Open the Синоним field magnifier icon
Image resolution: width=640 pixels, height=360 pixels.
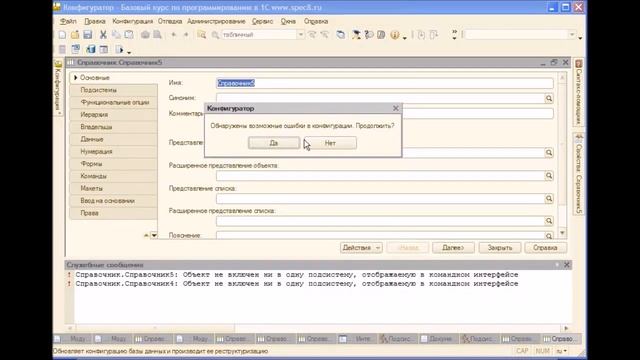[549, 98]
